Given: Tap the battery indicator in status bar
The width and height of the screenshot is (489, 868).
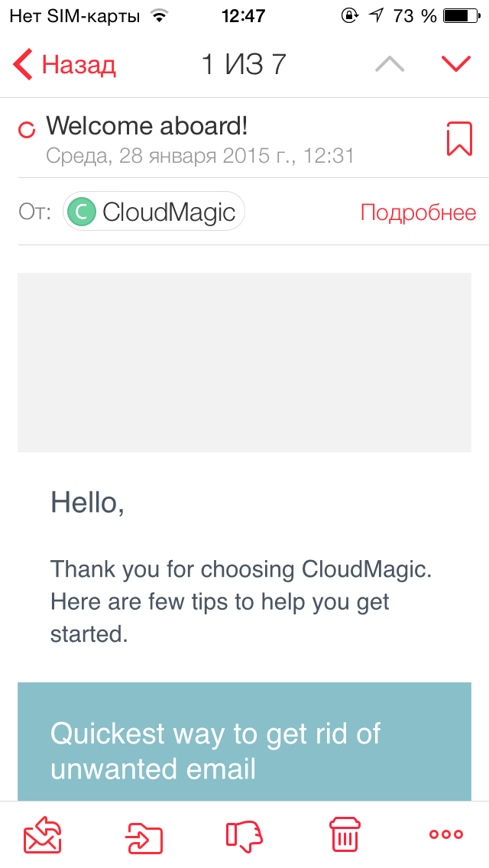Looking at the screenshot, I should [x=462, y=16].
